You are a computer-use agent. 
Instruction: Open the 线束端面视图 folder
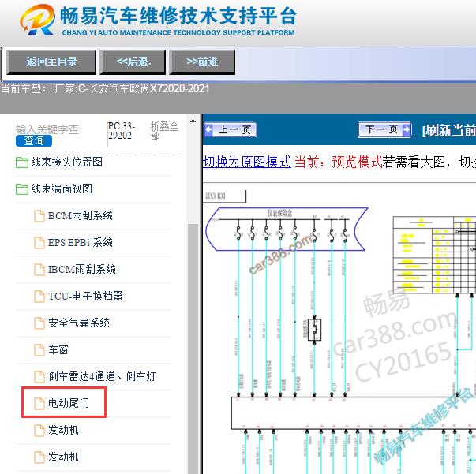click(62, 188)
